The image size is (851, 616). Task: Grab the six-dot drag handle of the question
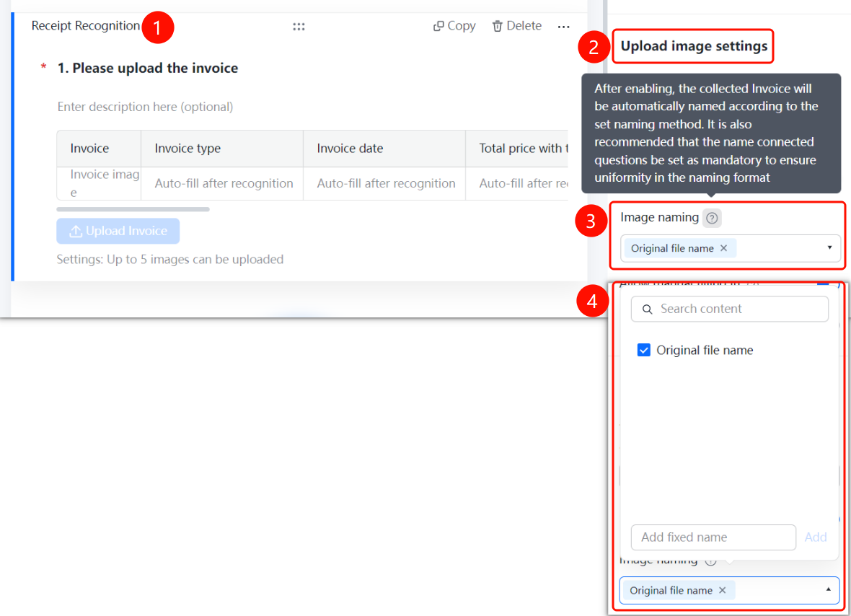click(299, 26)
